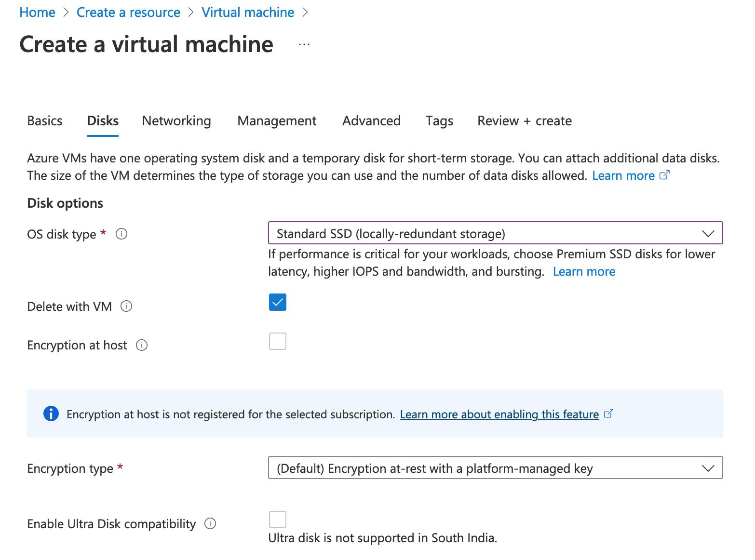The width and height of the screenshot is (755, 560).
Task: Jump to Review + create tab
Action: point(525,120)
